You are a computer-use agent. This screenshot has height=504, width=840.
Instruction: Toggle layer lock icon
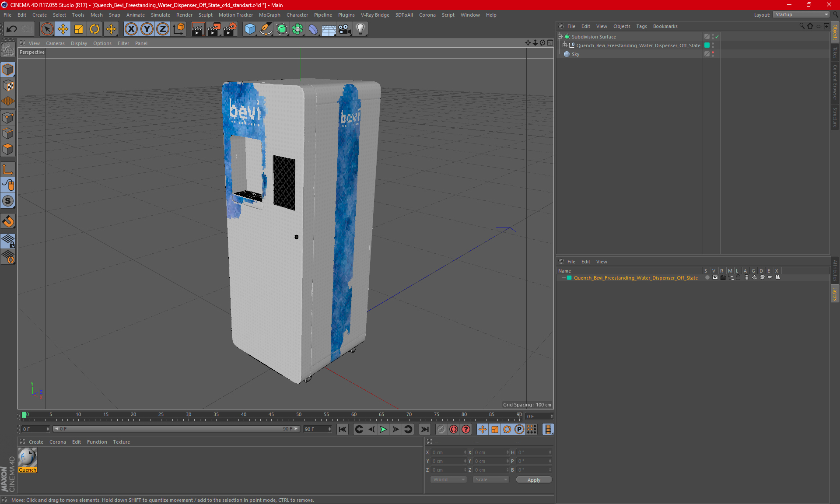tap(738, 277)
